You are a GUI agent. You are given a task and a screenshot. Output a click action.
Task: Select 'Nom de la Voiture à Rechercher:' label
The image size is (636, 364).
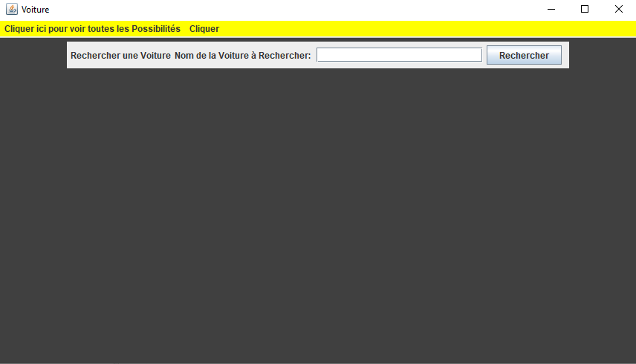242,56
